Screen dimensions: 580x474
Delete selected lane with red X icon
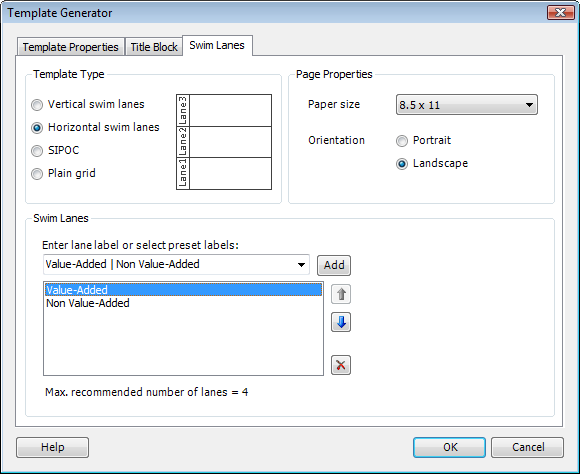341,365
